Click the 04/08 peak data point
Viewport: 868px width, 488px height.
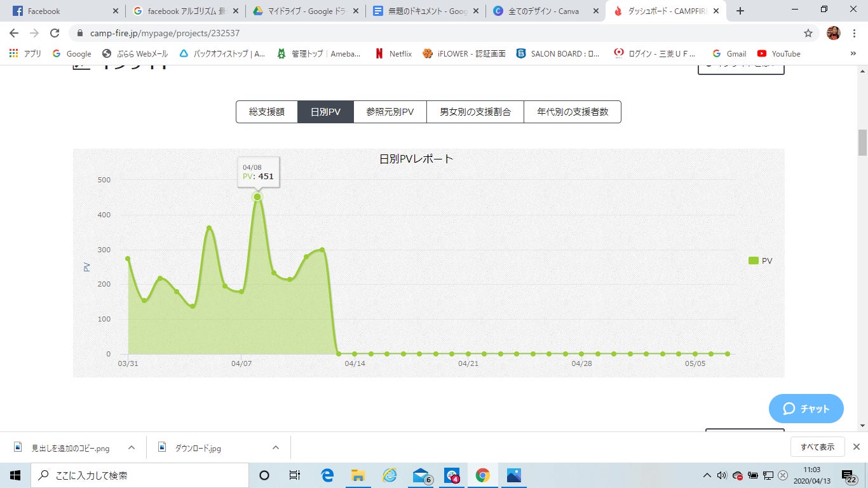(257, 197)
